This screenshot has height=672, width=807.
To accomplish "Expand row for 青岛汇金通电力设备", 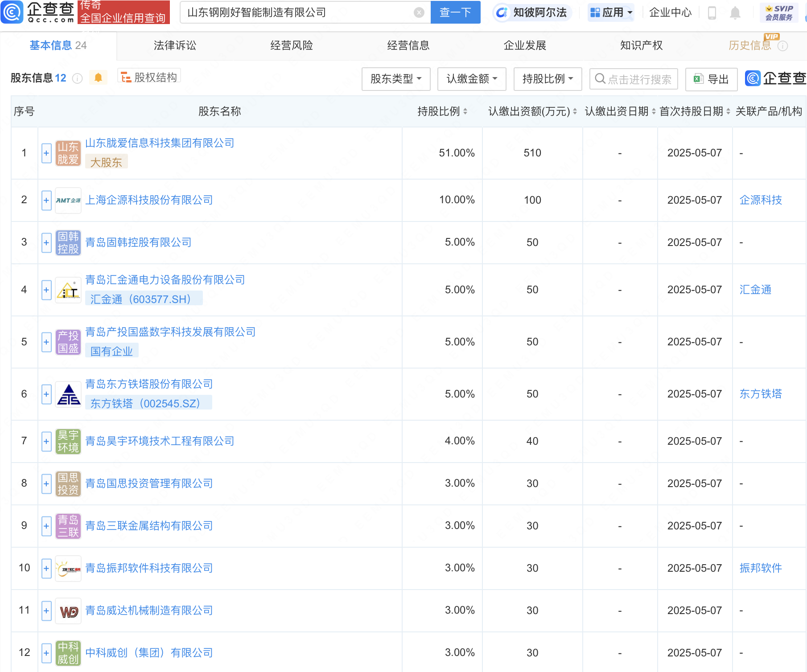I will (46, 290).
